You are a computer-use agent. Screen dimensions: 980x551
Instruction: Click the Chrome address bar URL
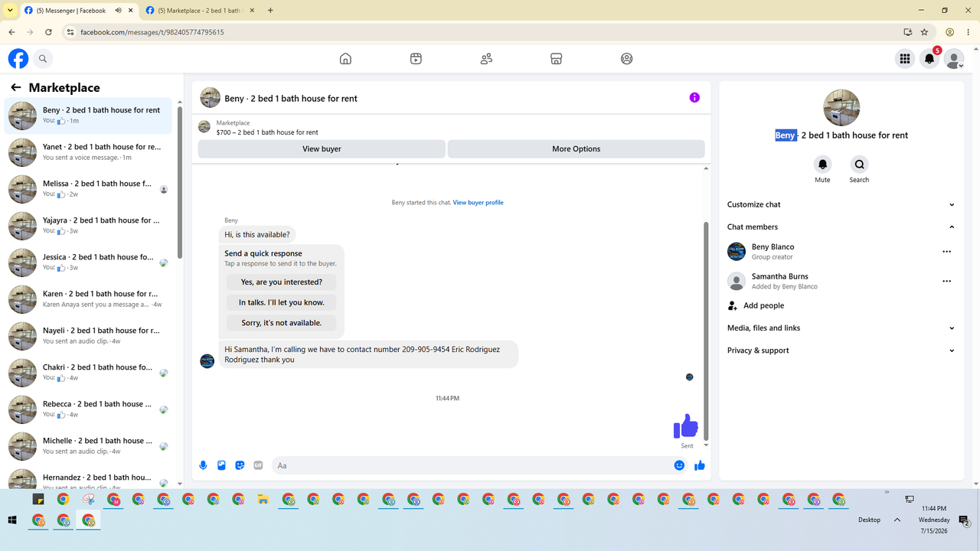(x=152, y=32)
